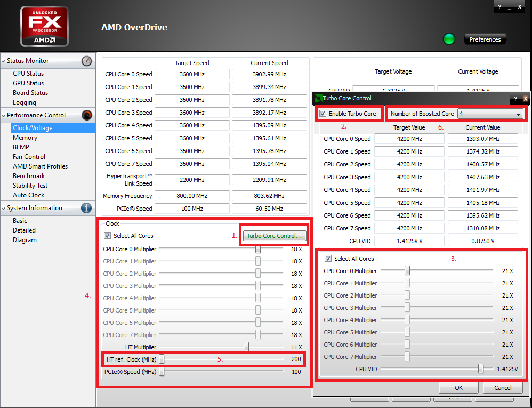
Task: Click Memory Frequency current value 803.62 MHz
Action: click(269, 196)
